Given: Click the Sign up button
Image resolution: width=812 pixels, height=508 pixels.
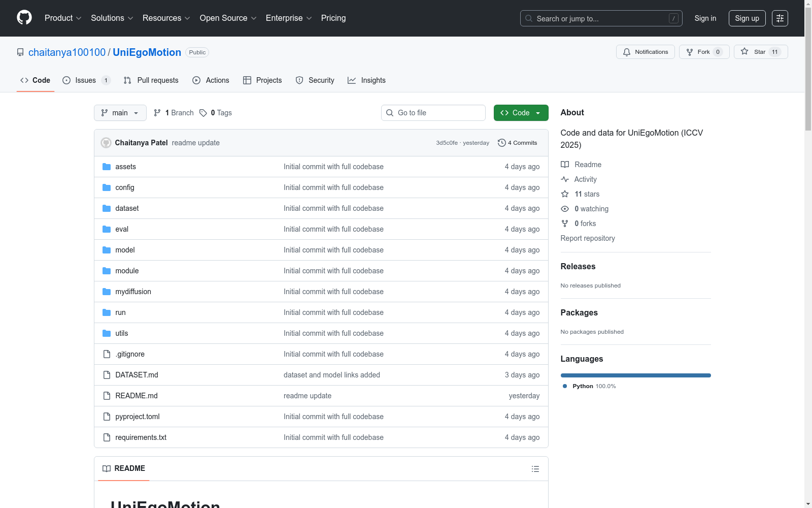Looking at the screenshot, I should 747,18.
